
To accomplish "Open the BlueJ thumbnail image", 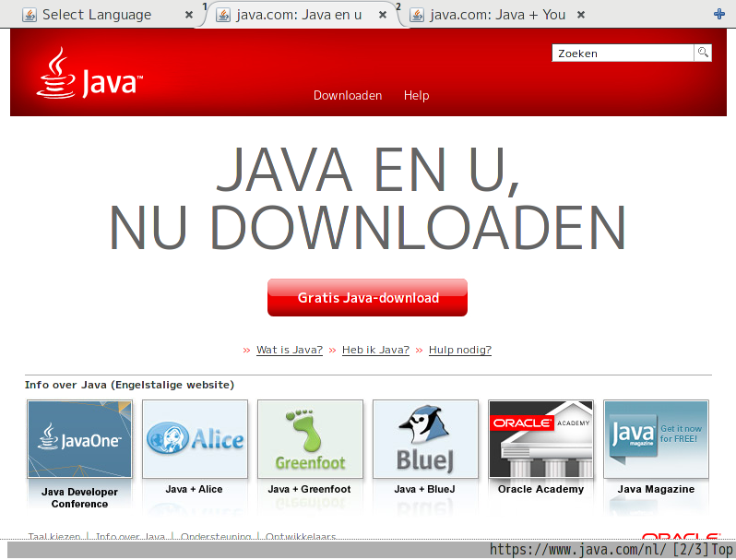I will (425, 439).
